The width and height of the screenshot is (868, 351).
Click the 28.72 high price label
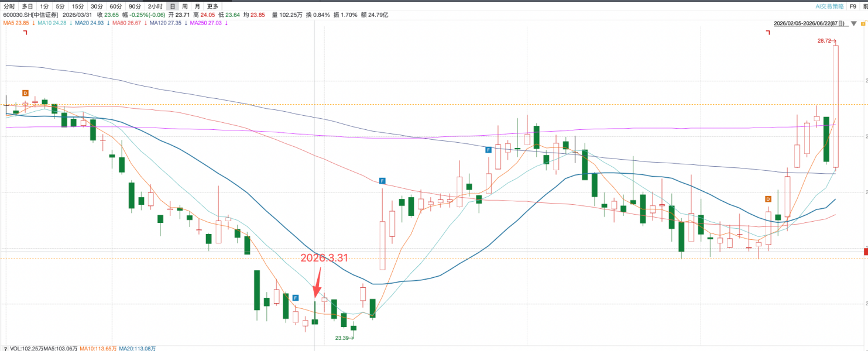824,41
